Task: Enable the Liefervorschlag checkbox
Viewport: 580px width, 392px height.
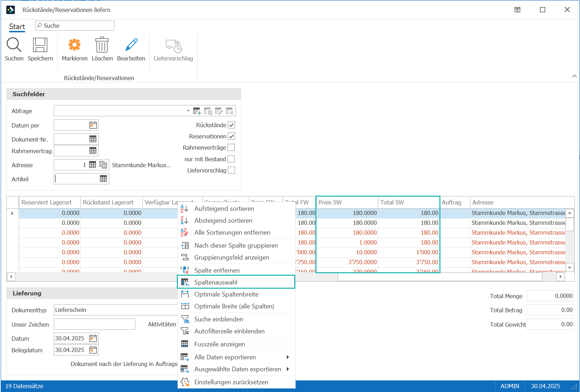Action: 231,170
